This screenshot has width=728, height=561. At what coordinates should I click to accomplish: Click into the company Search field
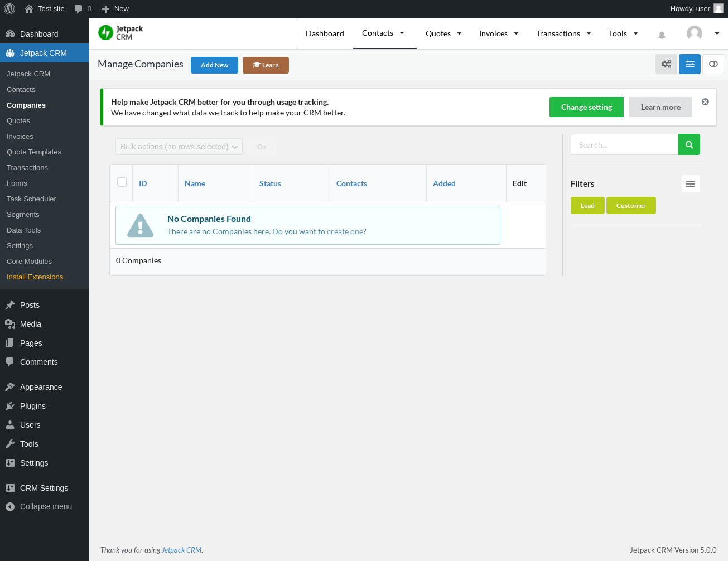click(624, 144)
